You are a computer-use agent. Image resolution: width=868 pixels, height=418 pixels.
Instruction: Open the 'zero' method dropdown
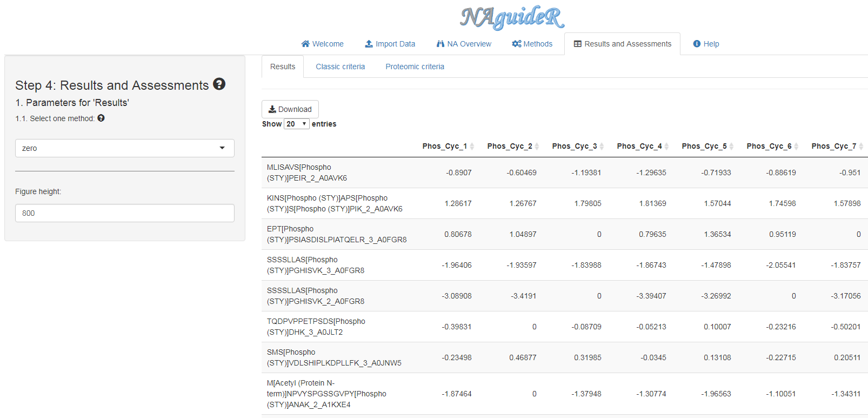coord(124,148)
